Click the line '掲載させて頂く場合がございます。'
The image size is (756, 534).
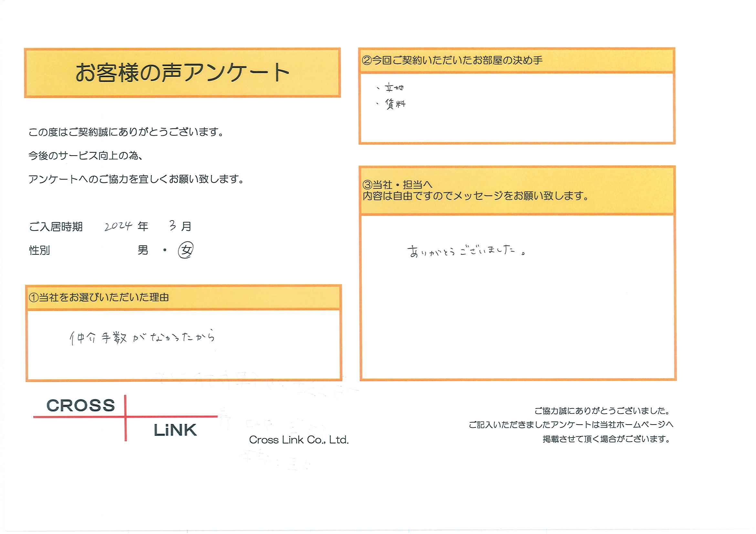pos(607,439)
